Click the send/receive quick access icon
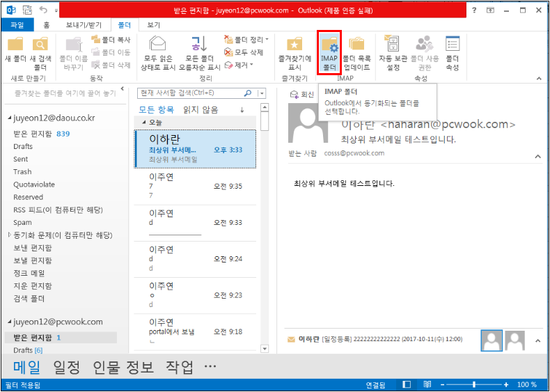 coord(27,10)
